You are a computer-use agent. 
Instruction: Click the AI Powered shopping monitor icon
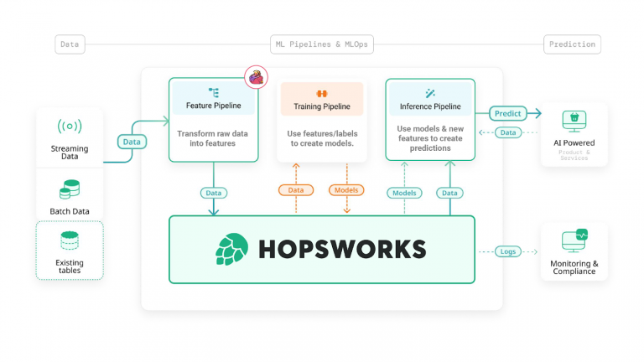(574, 121)
